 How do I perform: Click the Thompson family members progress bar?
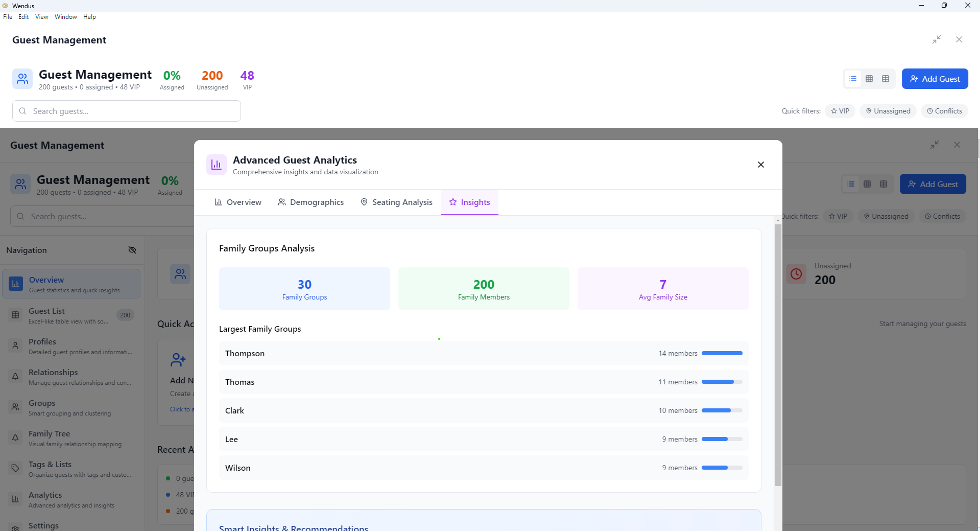click(x=722, y=353)
